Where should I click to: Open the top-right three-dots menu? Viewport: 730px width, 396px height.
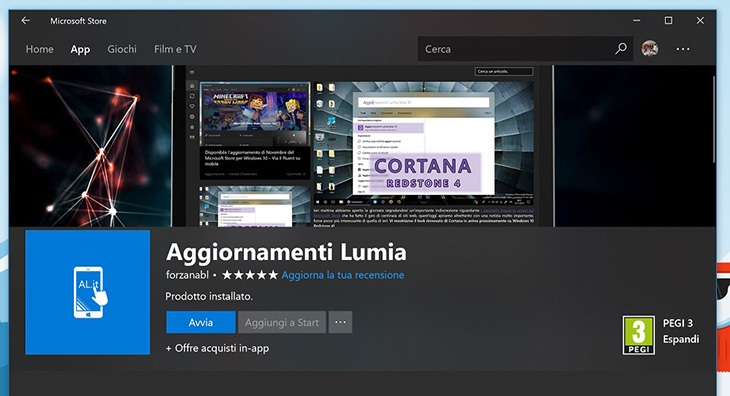pyautogui.click(x=683, y=49)
